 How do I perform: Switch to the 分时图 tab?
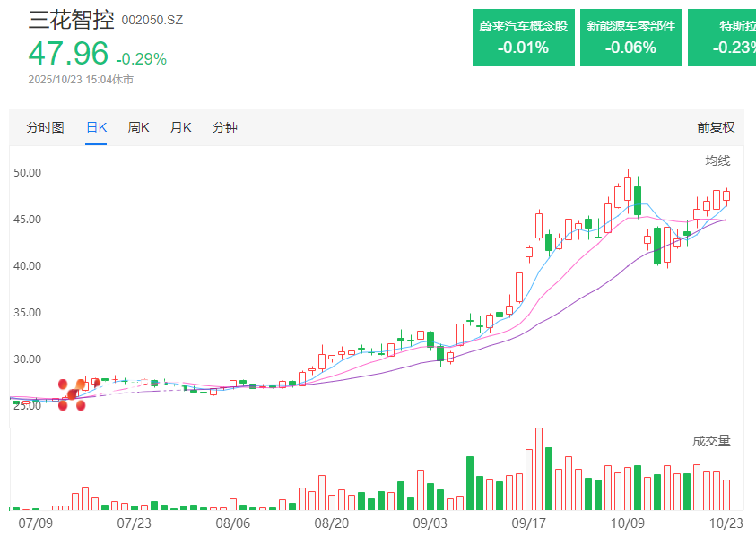point(45,127)
